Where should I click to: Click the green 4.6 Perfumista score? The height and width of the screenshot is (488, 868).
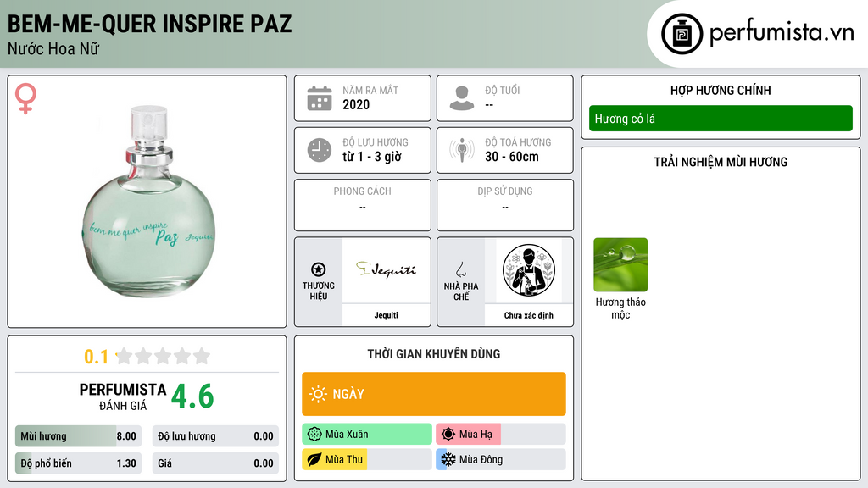coord(192,396)
